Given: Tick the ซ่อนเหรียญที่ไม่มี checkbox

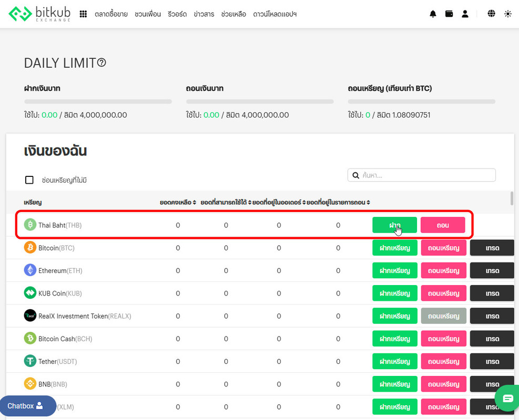Looking at the screenshot, I should [x=29, y=180].
